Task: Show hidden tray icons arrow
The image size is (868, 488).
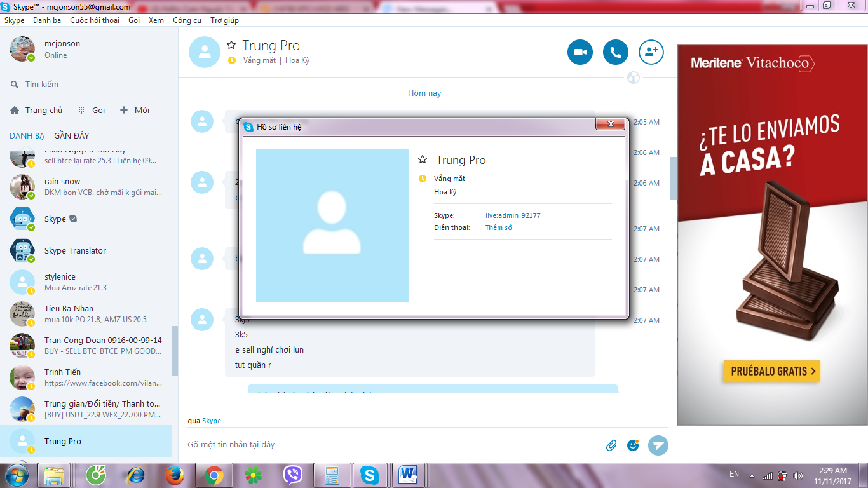Action: 752,475
